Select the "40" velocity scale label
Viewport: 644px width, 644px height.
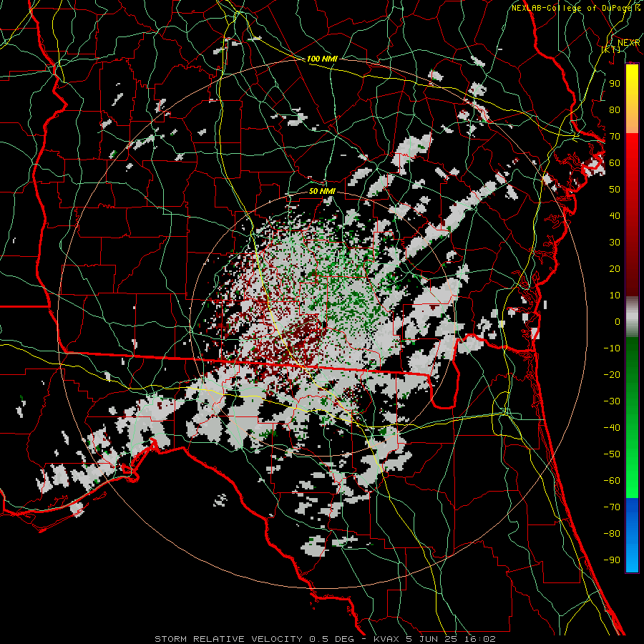pos(615,215)
